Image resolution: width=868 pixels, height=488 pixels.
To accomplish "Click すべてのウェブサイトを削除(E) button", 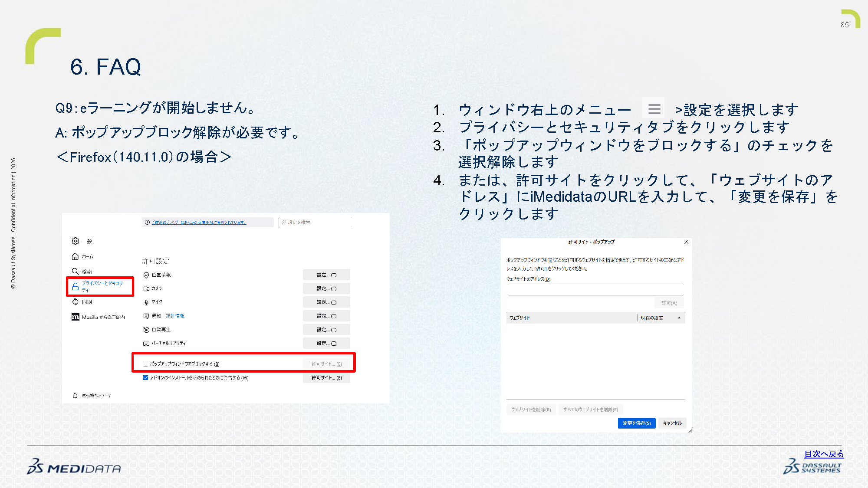I will tap(591, 409).
